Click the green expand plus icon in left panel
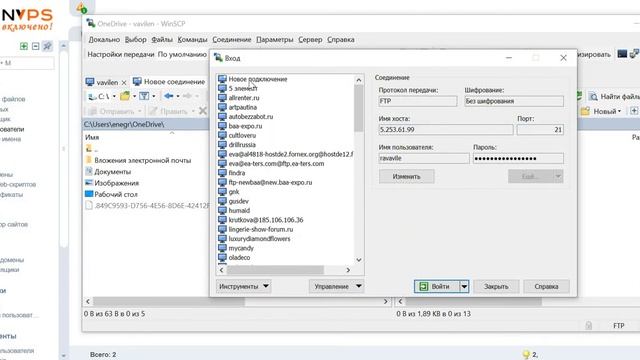This screenshot has width=640, height=360. [24, 46]
